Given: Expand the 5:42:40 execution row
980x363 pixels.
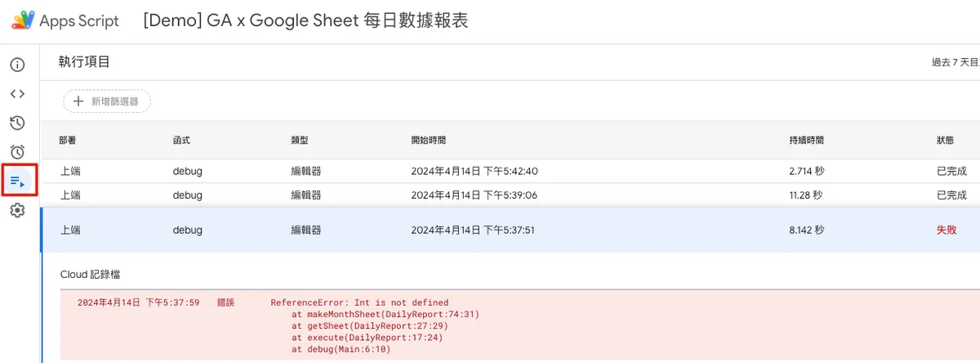Looking at the screenshot, I should click(474, 171).
